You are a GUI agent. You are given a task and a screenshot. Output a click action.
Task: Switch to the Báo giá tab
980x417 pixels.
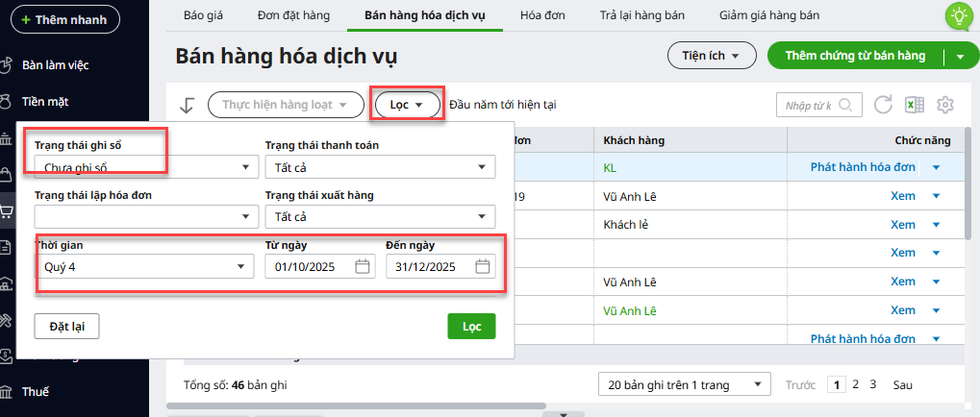coord(201,15)
